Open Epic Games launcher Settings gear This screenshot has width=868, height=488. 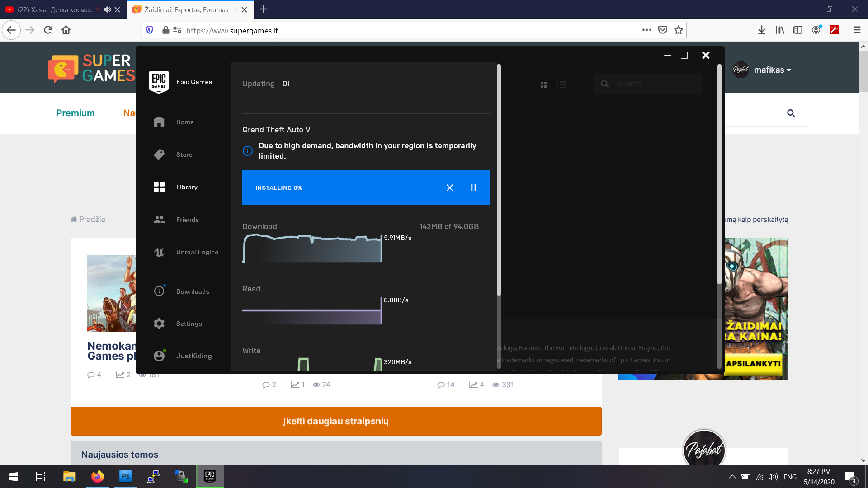pos(159,324)
